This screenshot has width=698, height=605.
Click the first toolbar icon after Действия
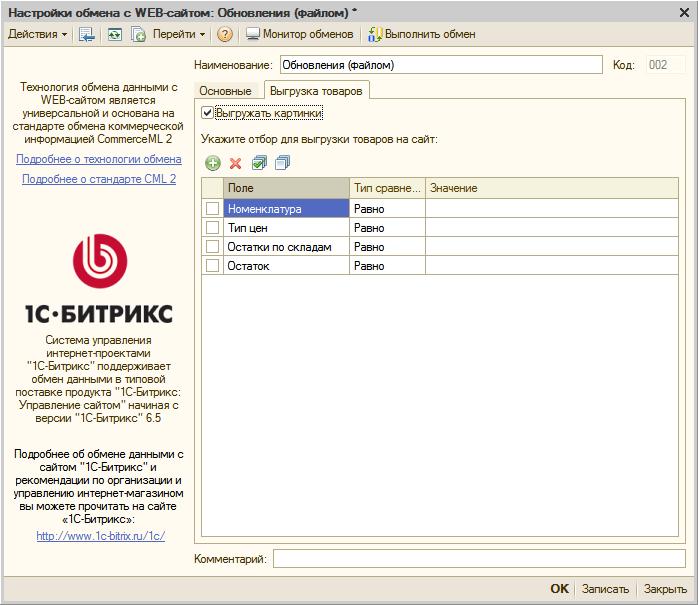tap(87, 34)
